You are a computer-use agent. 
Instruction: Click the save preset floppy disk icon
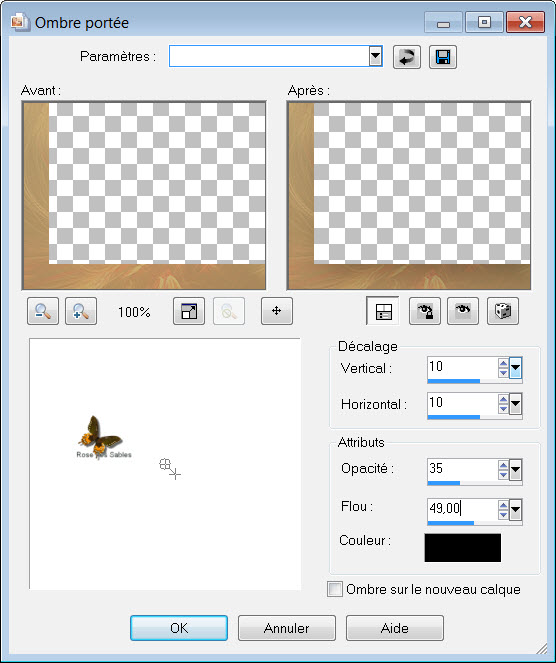click(x=443, y=57)
